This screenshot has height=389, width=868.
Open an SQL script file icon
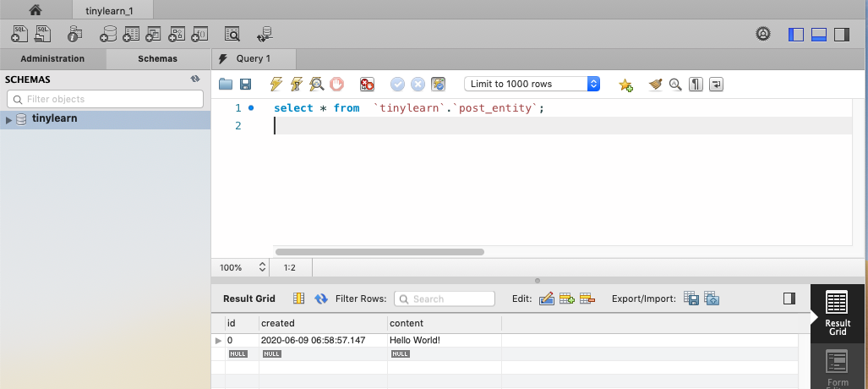click(x=42, y=35)
